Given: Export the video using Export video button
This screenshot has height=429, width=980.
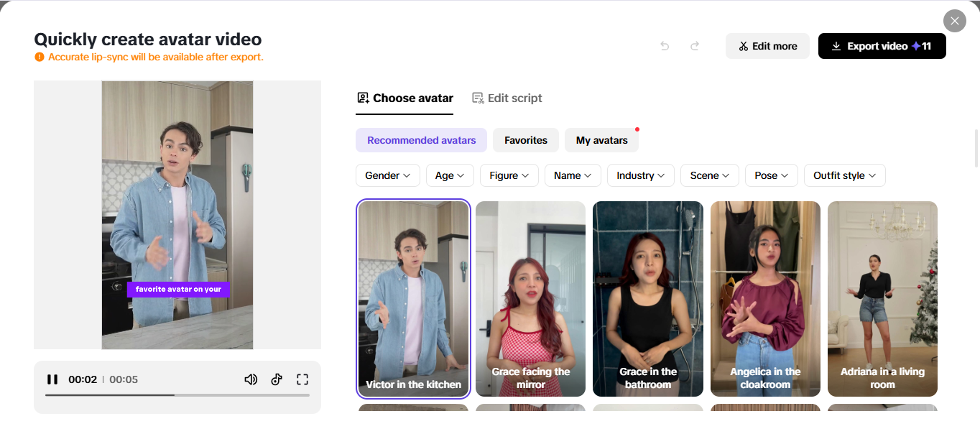Looking at the screenshot, I should (882, 45).
